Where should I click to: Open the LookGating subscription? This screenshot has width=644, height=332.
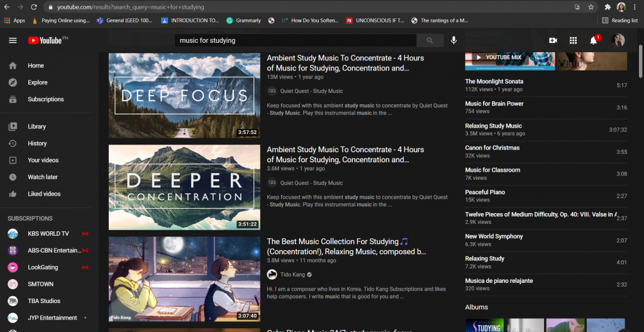pos(49,267)
